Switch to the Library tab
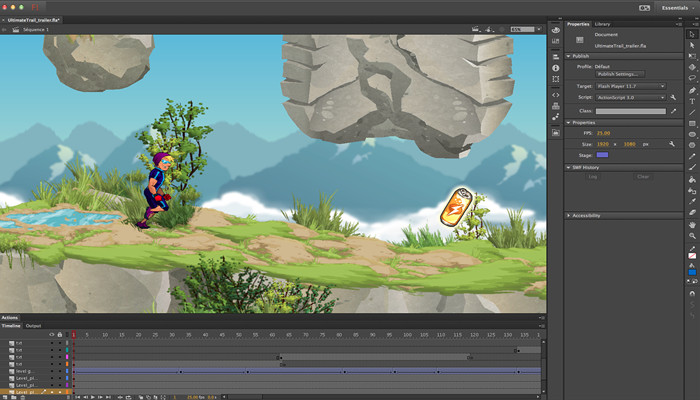Image resolution: width=700 pixels, height=400 pixels. point(602,23)
